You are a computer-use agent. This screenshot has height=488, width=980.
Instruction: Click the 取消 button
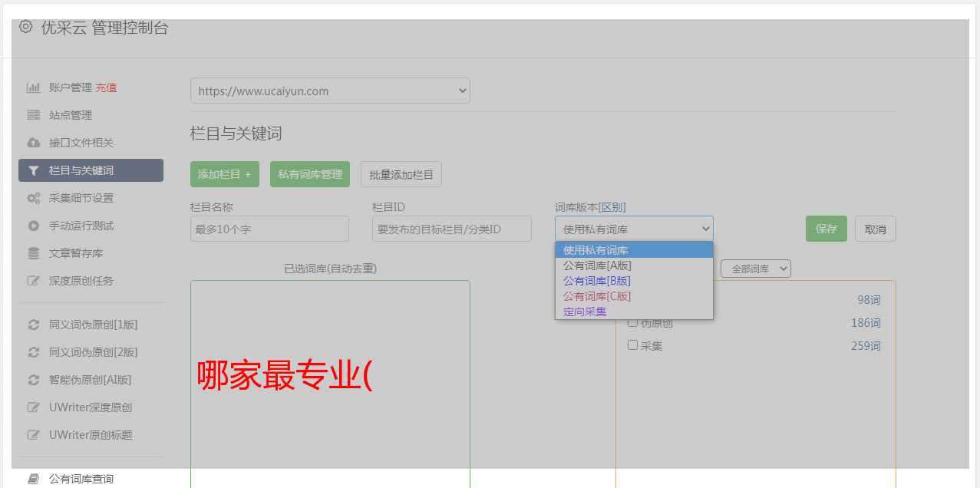point(876,229)
